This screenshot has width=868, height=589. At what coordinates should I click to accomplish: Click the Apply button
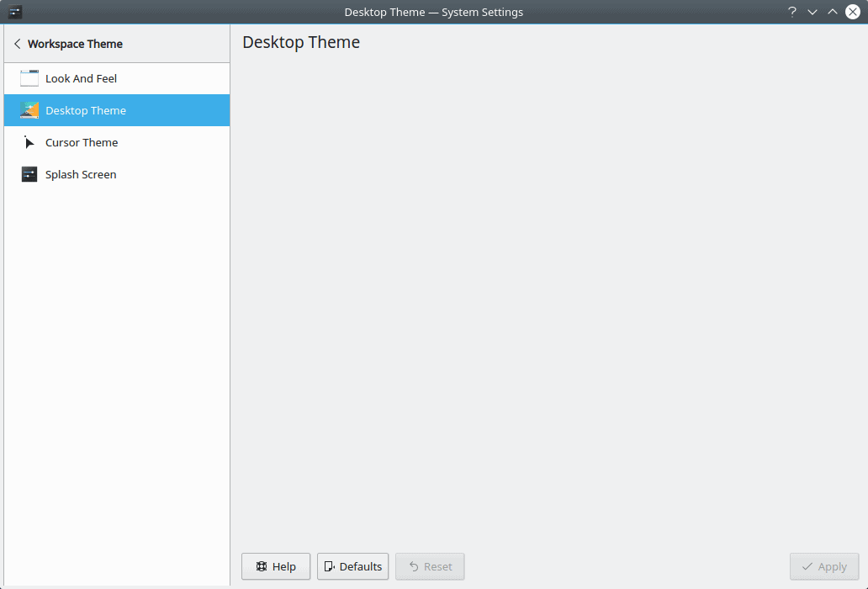coord(823,566)
